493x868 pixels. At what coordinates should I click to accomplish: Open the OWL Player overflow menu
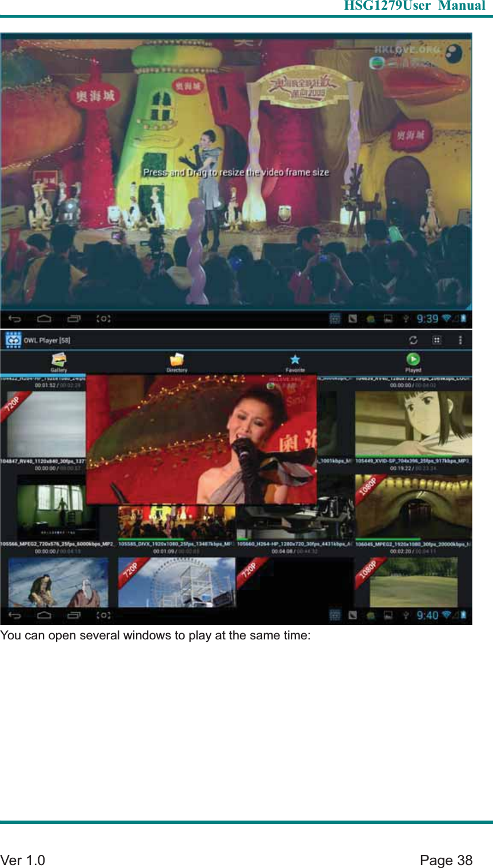click(x=460, y=340)
